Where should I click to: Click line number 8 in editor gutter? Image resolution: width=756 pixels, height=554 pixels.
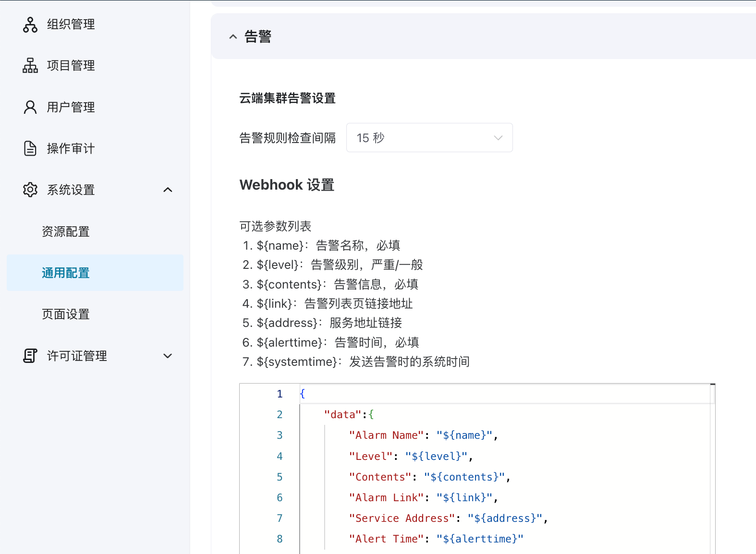coord(280,539)
